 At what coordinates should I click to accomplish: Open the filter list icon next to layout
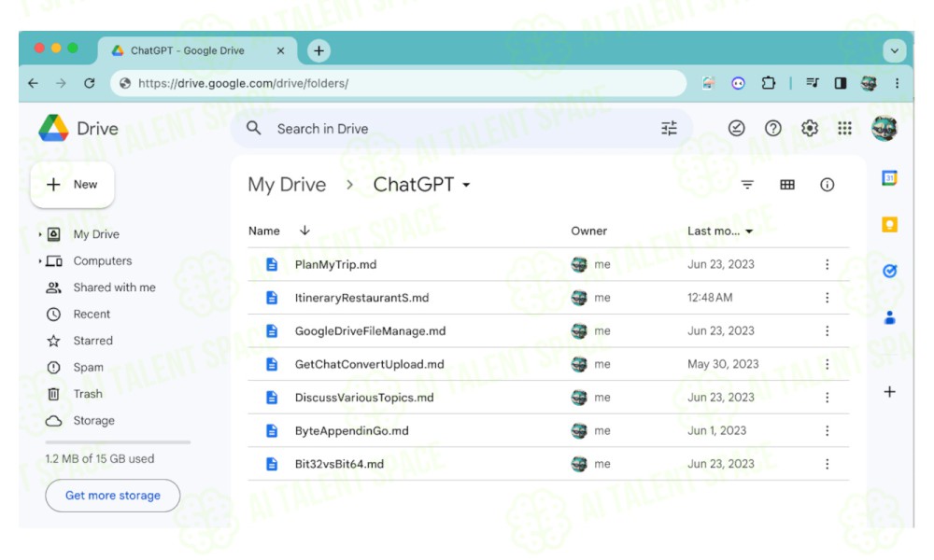click(747, 185)
